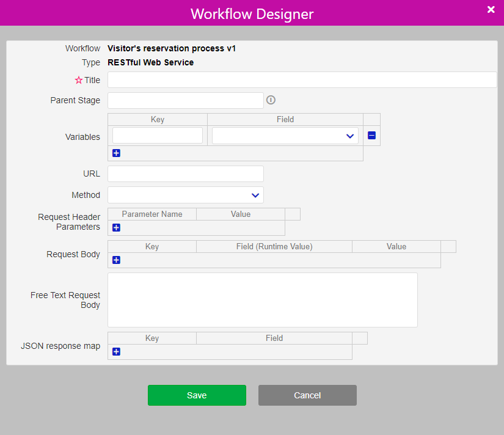Add a Request Body entry using the plus icon
The height and width of the screenshot is (435, 504).
click(x=116, y=260)
